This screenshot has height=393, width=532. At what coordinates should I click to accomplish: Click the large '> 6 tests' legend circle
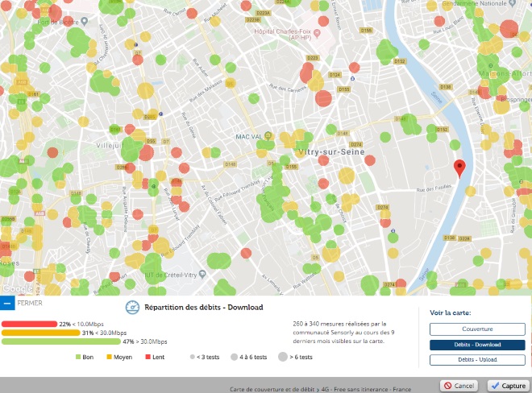pyautogui.click(x=283, y=356)
